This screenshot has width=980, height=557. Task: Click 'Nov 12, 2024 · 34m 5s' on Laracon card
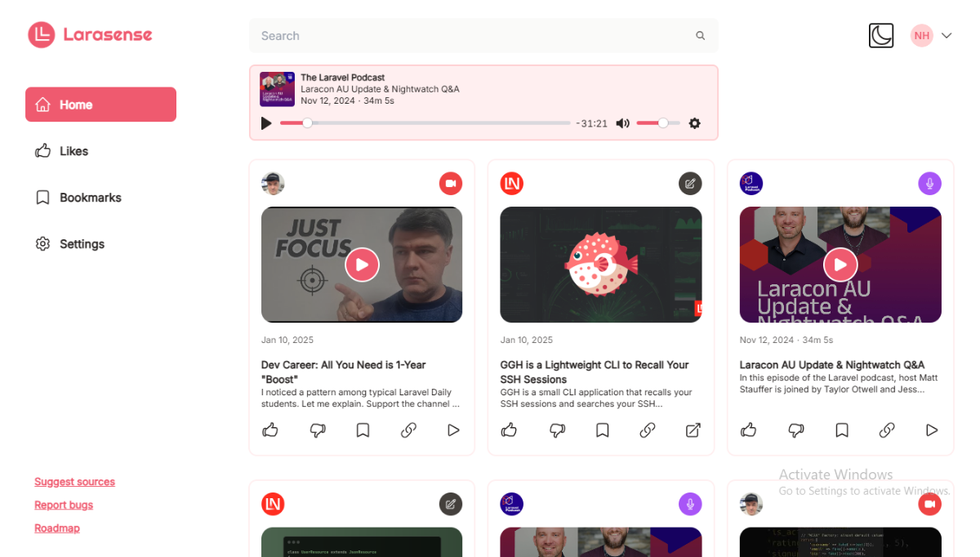[x=786, y=340]
